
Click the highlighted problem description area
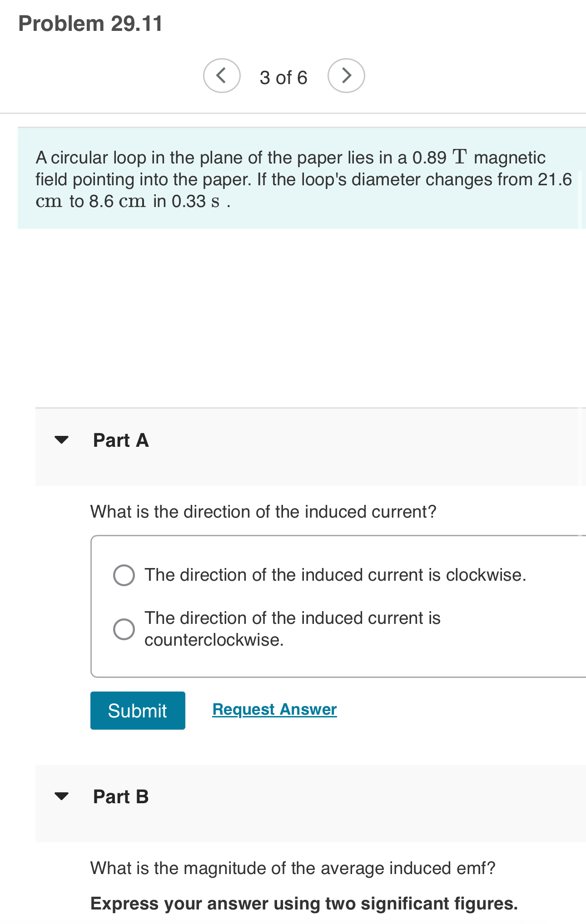(295, 178)
